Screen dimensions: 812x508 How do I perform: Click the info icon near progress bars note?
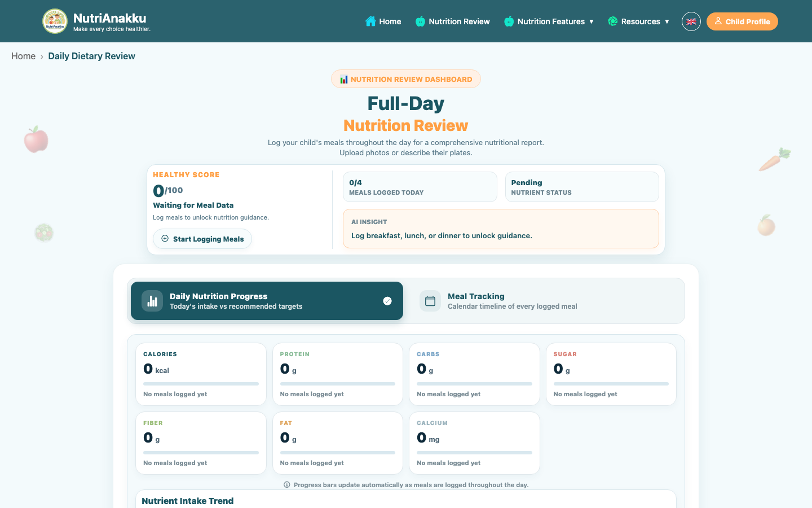(287, 485)
